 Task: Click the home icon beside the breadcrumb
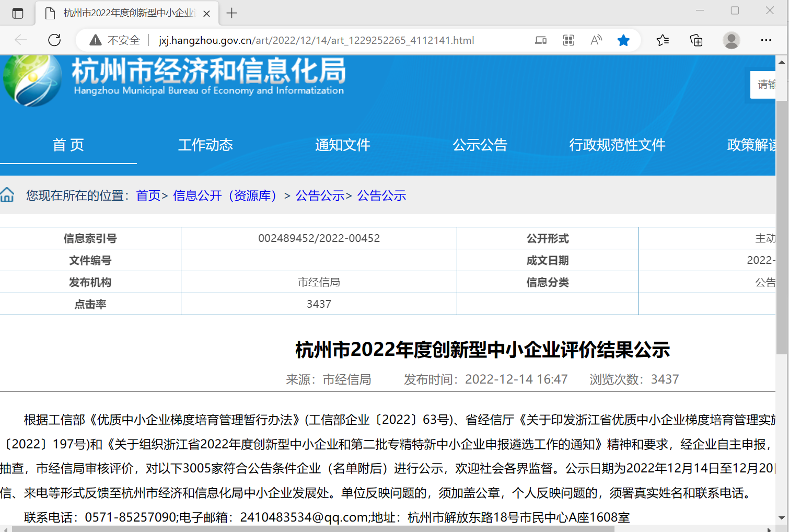tap(8, 194)
